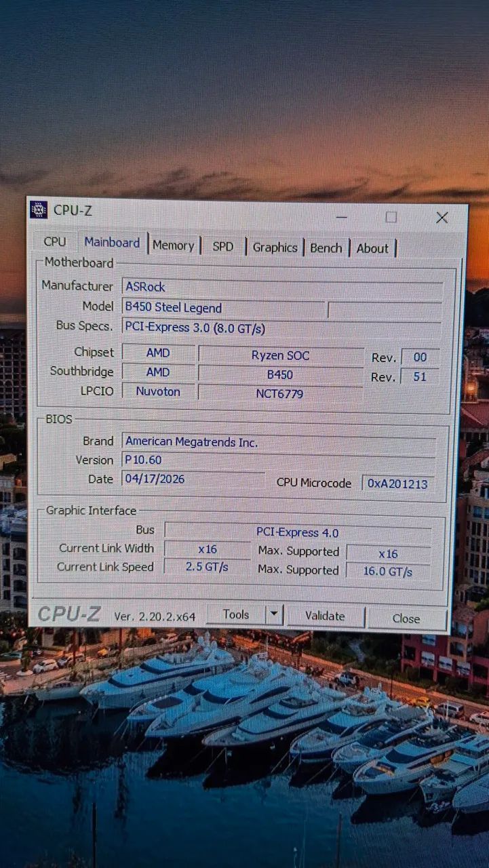Screen dimensions: 489x868
Task: Click the model value B450 Steel Legend
Action: click(x=224, y=308)
